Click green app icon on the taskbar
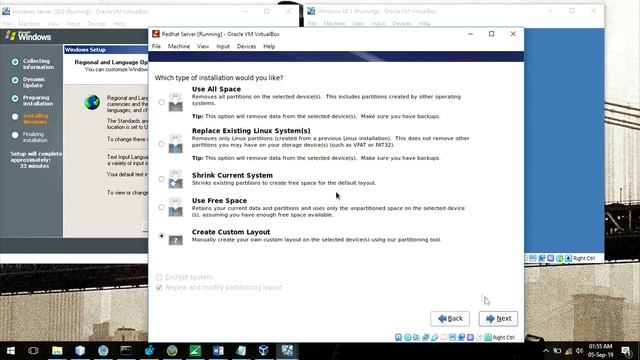Viewport: 640px width, 360px height. 195,351
